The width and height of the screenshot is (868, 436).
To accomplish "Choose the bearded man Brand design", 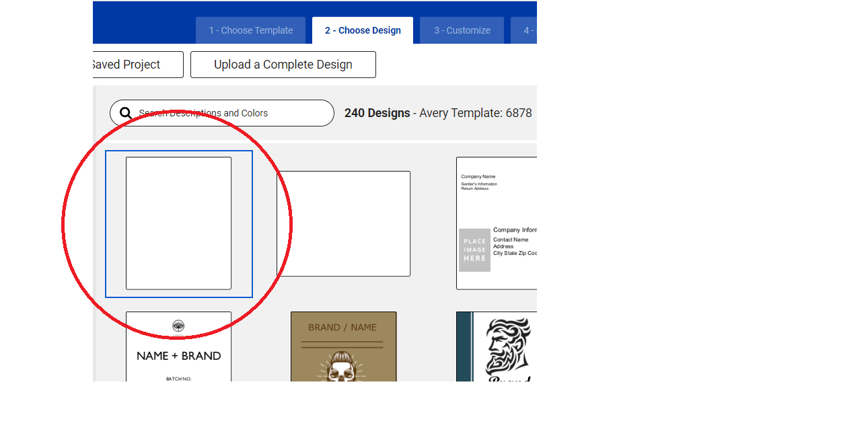I will (x=497, y=347).
